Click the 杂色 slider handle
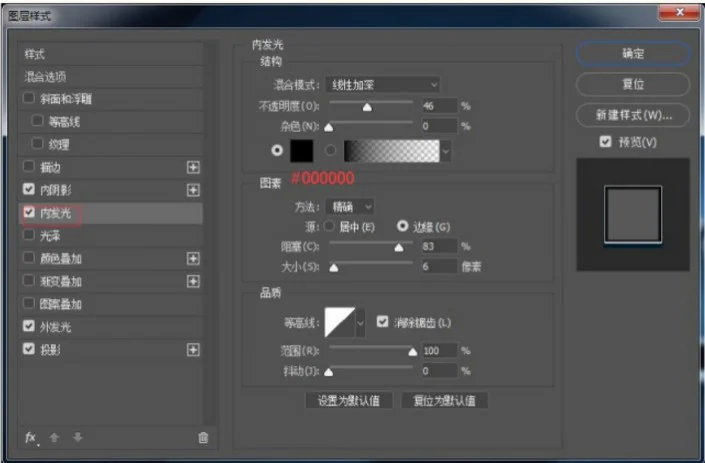This screenshot has width=705, height=463. click(x=329, y=127)
